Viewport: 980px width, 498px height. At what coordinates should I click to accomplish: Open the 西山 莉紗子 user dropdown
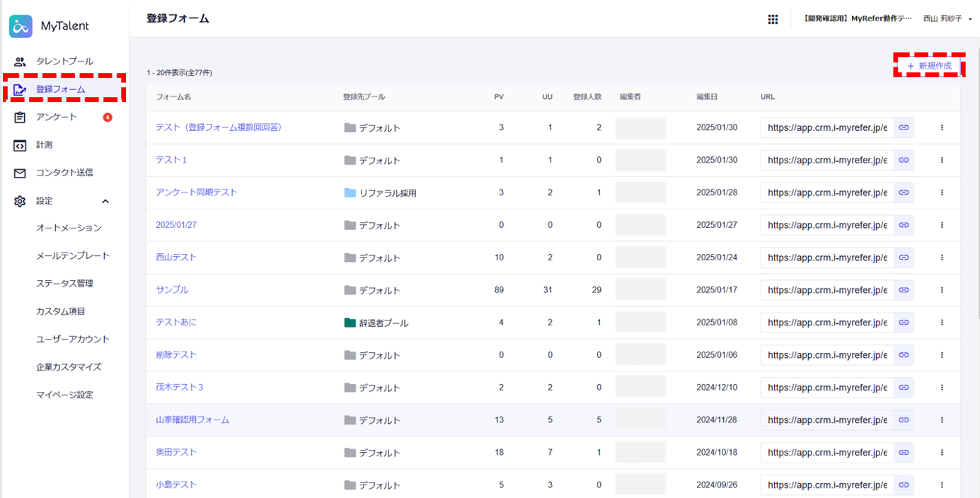pyautogui.click(x=947, y=19)
